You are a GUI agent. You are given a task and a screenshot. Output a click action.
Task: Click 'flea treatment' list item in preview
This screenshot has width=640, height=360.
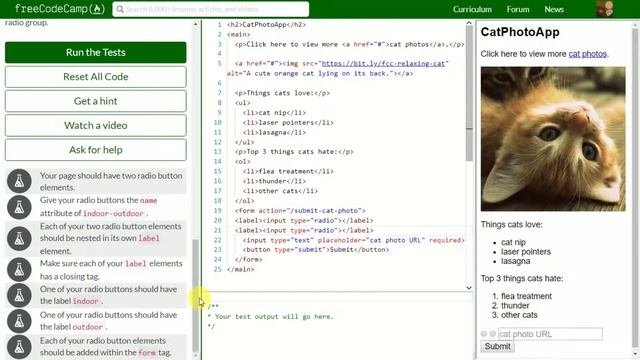[x=526, y=296]
